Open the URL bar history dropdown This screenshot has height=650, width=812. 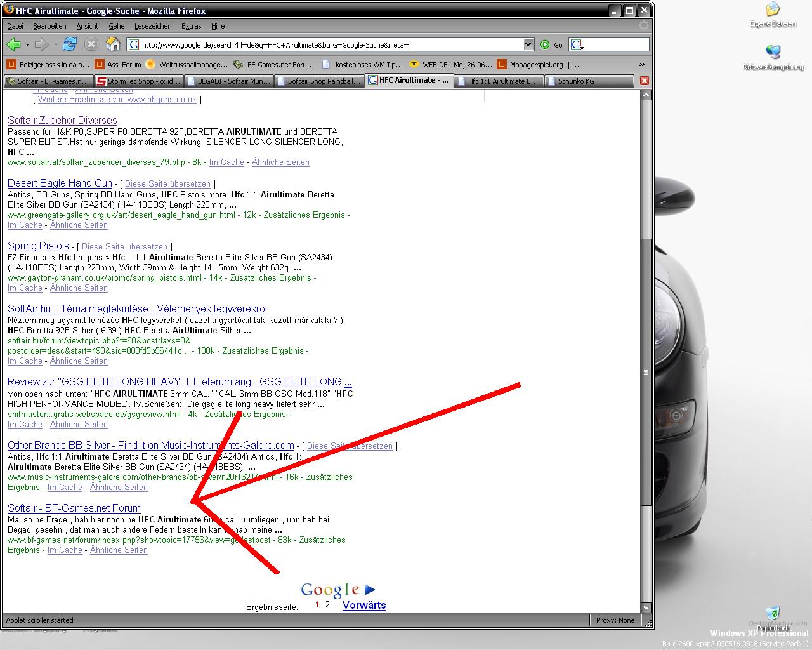click(x=528, y=44)
